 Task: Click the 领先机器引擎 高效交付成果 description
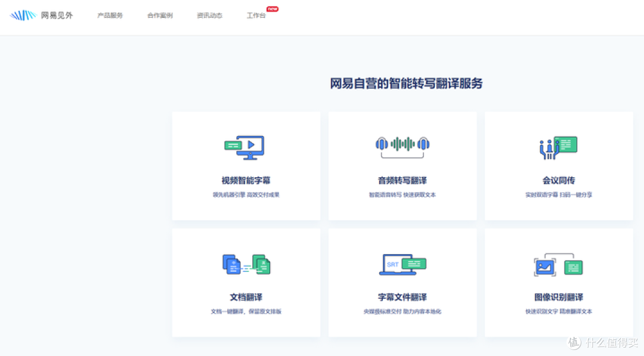[246, 194]
